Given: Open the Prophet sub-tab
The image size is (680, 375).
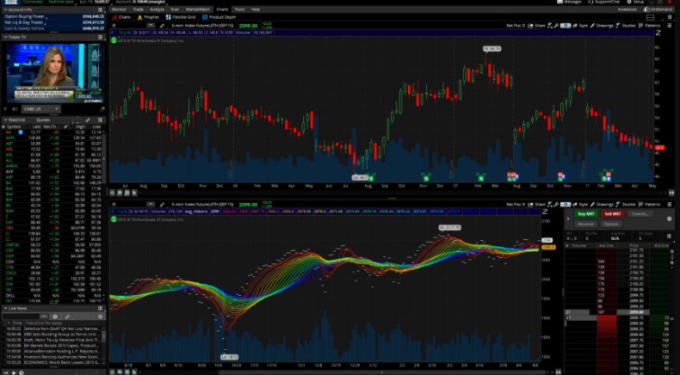Looking at the screenshot, I should pyautogui.click(x=148, y=17).
